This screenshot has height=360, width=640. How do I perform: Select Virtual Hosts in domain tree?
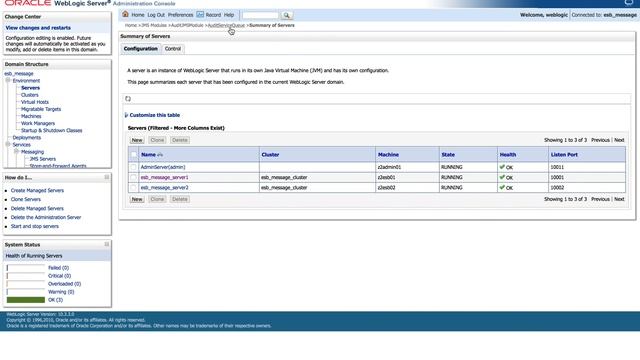click(x=35, y=102)
